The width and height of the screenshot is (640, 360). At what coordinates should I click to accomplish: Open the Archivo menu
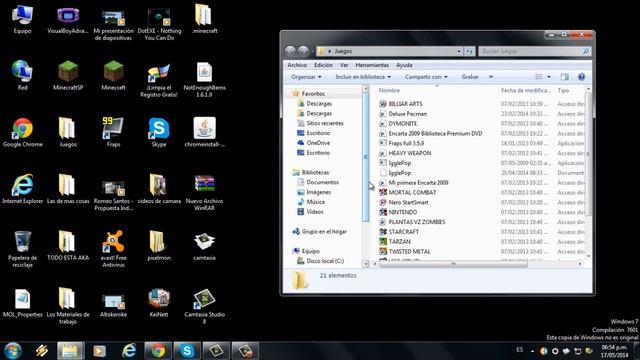pyautogui.click(x=297, y=65)
